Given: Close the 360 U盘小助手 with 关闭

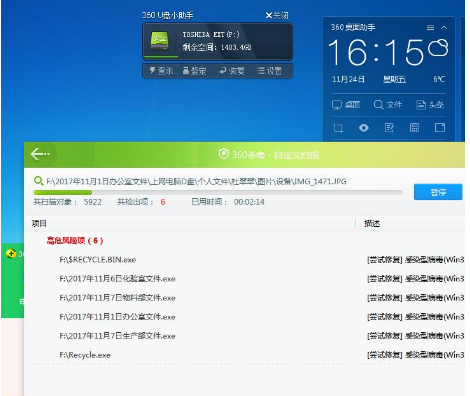Looking at the screenshot, I should [277, 15].
